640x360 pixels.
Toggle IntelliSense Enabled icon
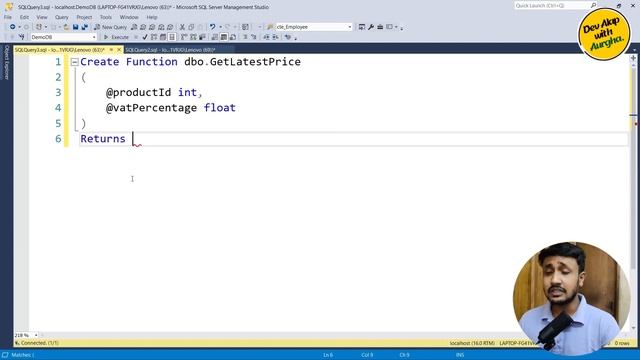coord(172,37)
